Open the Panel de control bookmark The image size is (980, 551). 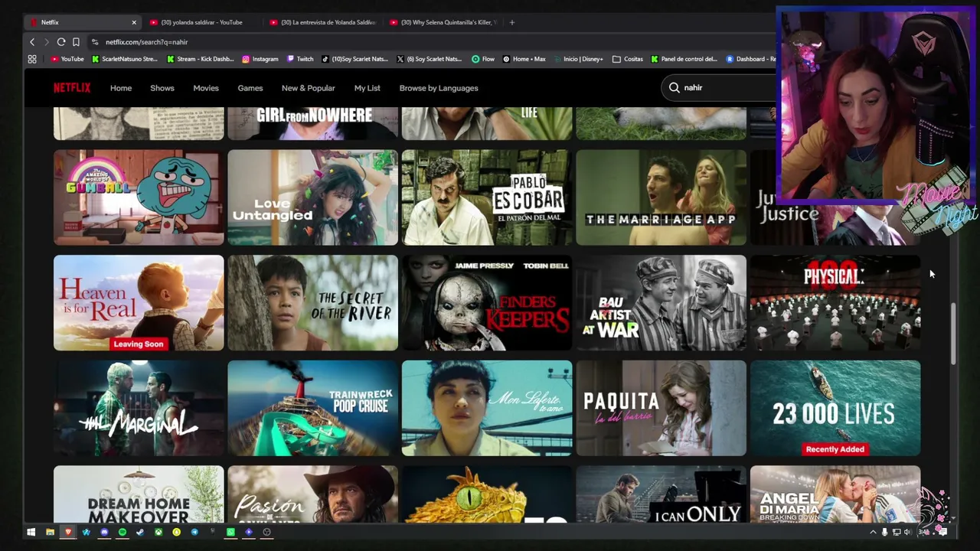(x=684, y=59)
